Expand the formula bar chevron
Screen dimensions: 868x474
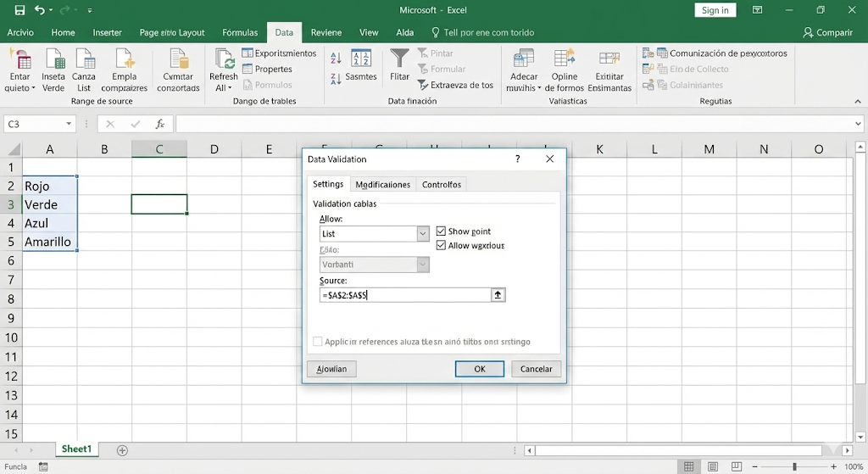tap(858, 124)
